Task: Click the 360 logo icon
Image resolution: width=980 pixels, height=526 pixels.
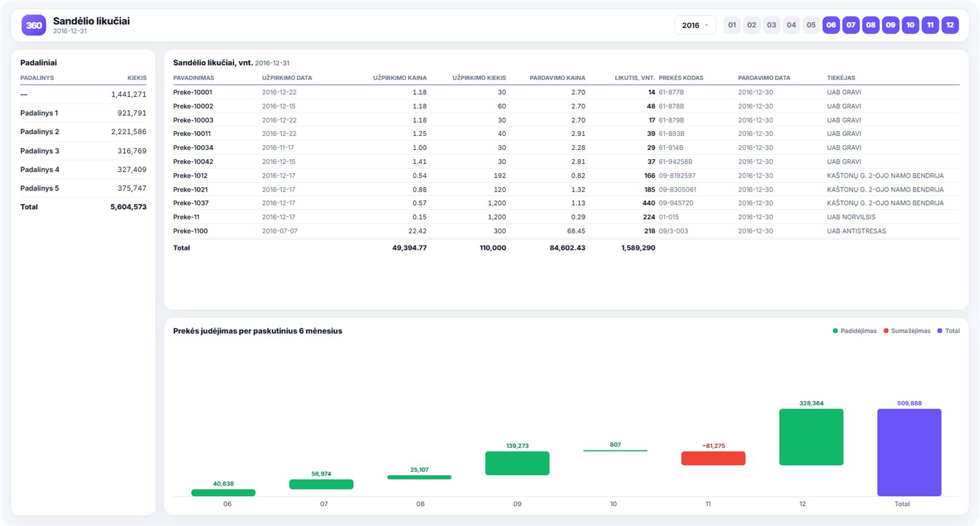Action: tap(34, 25)
